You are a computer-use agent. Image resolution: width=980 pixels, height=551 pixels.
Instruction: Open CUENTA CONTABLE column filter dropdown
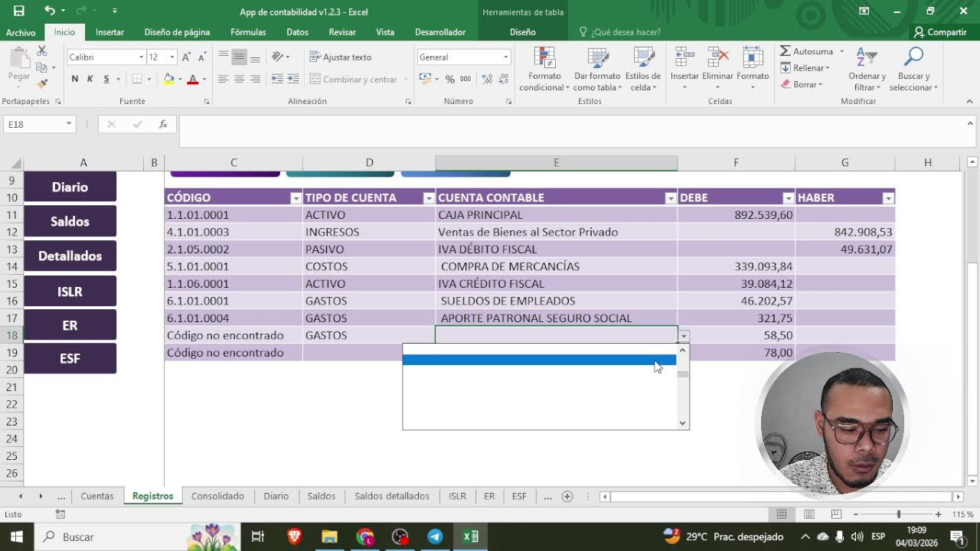[x=671, y=198]
